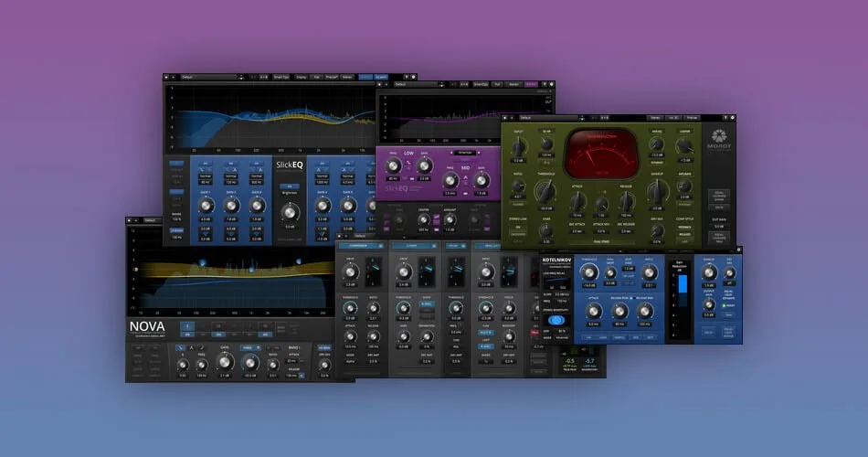The height and width of the screenshot is (457, 868).
Task: Open settings gear in blue SlickEQ toolbar
Action: point(413,77)
